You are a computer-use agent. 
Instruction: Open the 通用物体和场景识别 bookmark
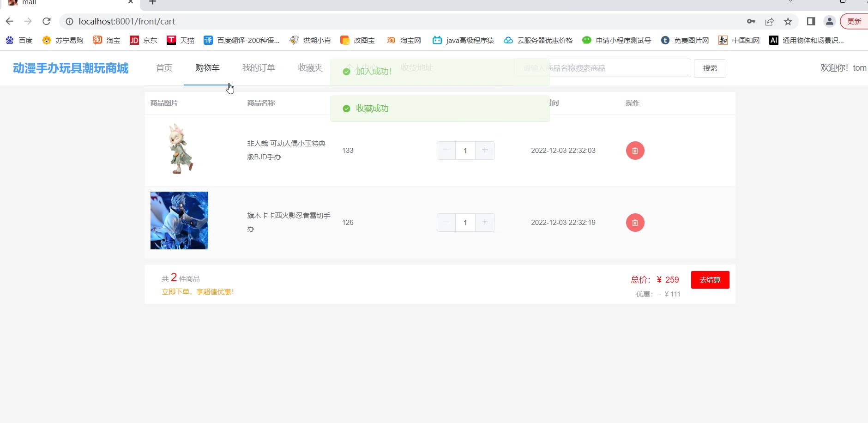point(807,41)
